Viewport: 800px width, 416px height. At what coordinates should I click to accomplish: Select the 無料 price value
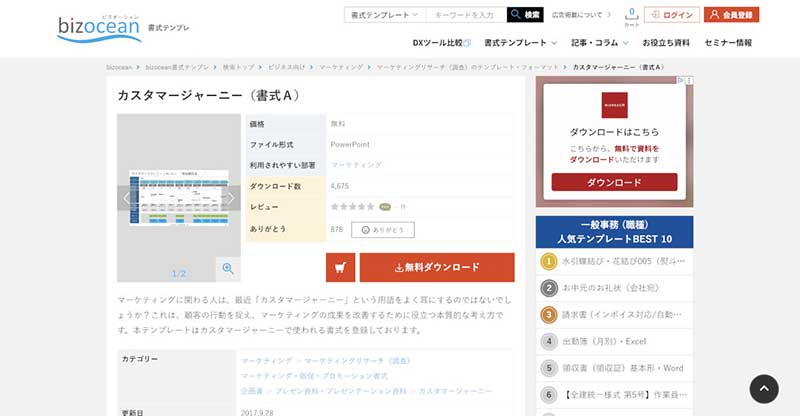tap(338, 124)
